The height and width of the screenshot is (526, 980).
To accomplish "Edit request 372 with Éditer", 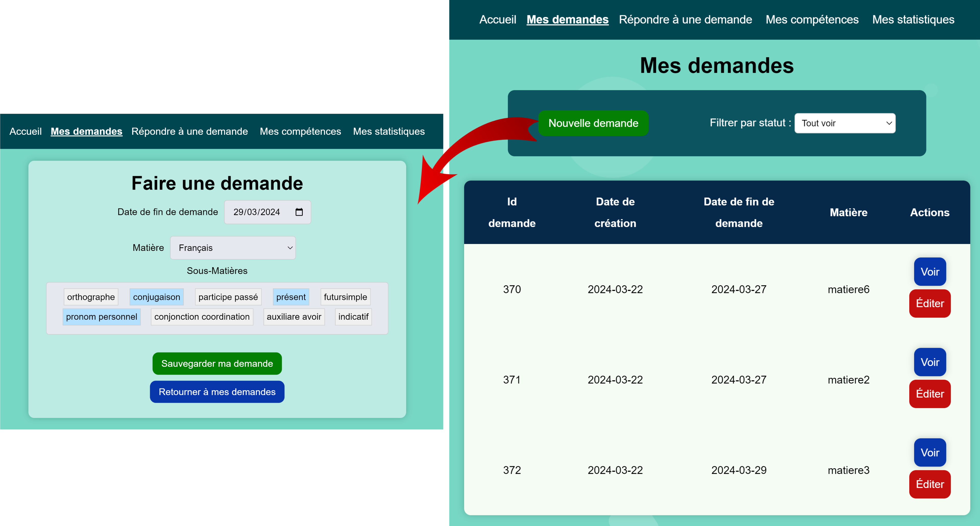I will 930,484.
